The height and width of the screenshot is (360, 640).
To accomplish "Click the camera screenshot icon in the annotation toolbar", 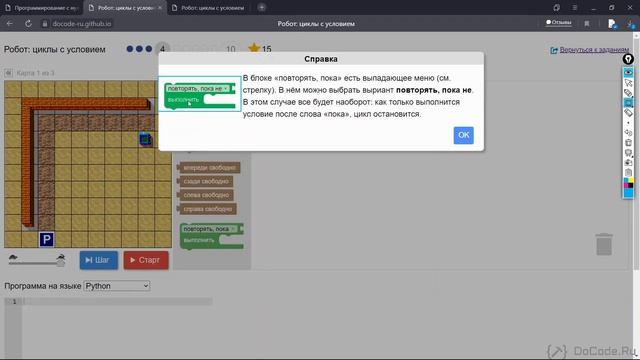I will (629, 162).
